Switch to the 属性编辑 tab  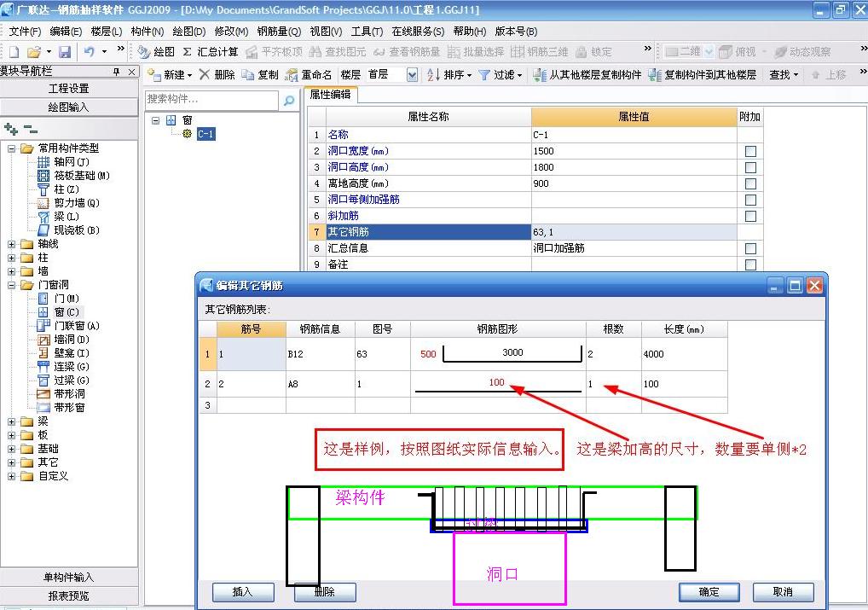(x=330, y=95)
